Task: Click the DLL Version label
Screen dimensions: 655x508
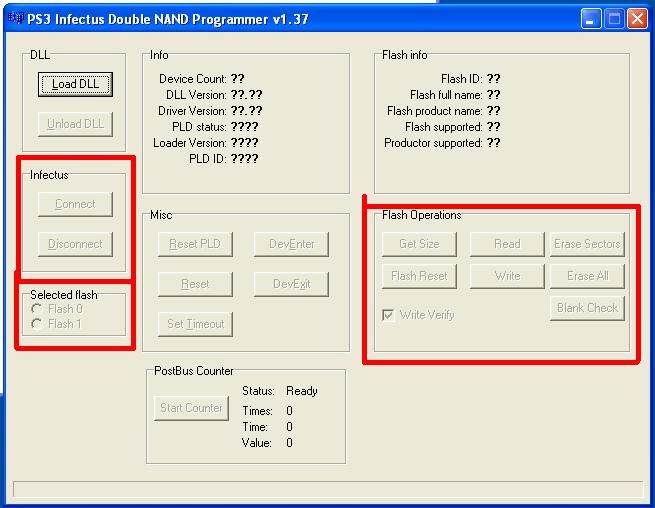Action: (x=196, y=95)
